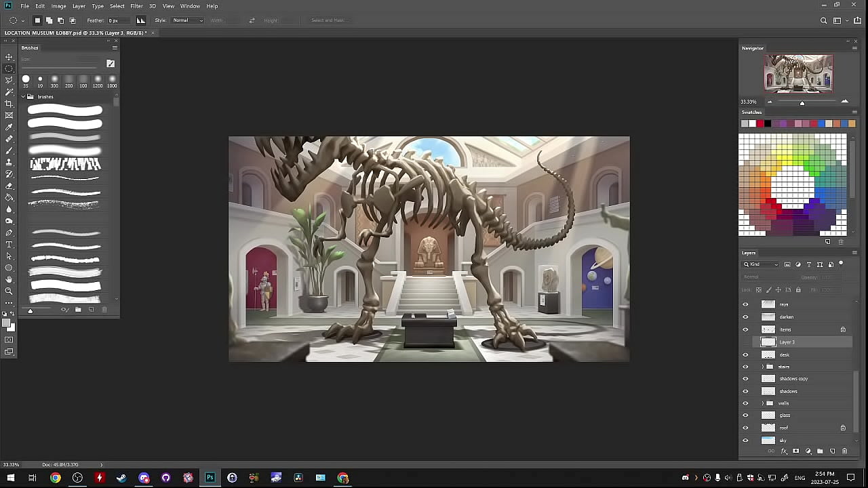Hide the rays layer
868x488 pixels.
pos(745,304)
